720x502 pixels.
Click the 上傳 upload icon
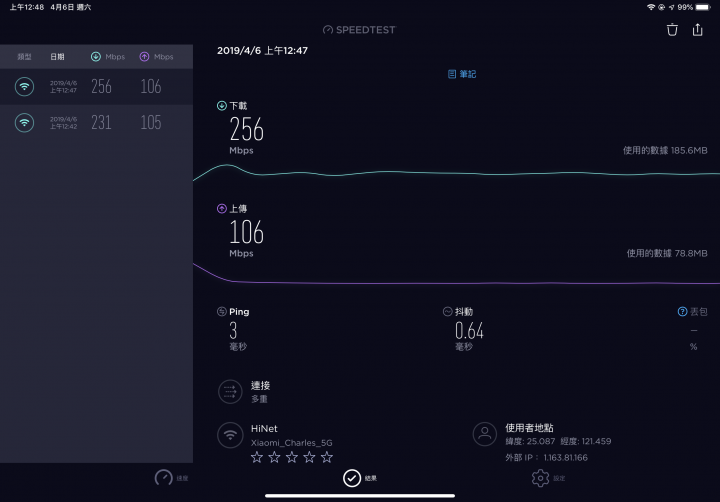(x=221, y=209)
